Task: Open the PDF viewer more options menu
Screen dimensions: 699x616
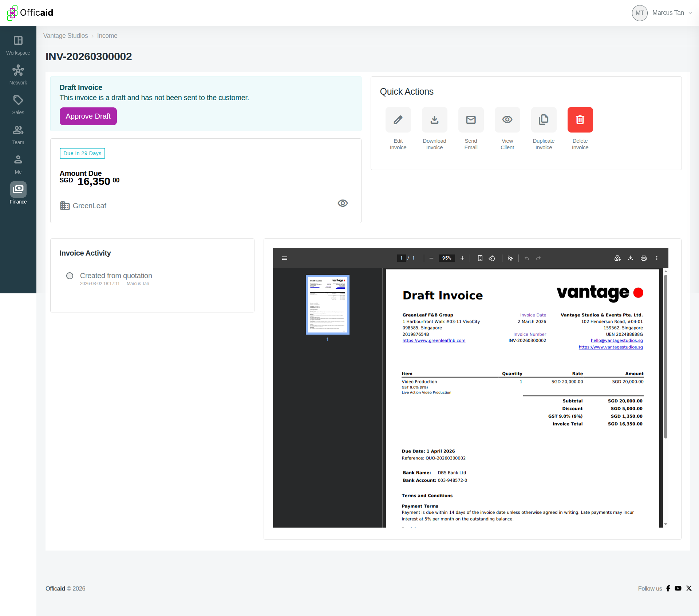Action: 657,258
